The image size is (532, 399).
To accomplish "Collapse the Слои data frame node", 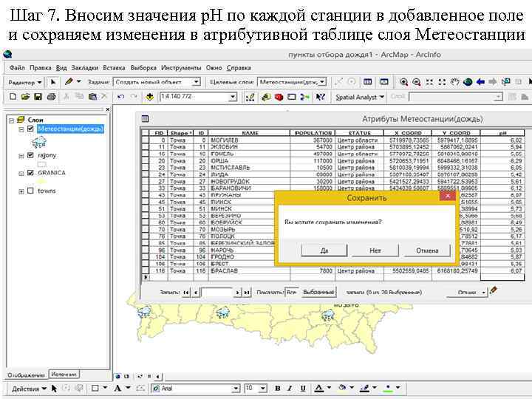I will click(x=12, y=120).
